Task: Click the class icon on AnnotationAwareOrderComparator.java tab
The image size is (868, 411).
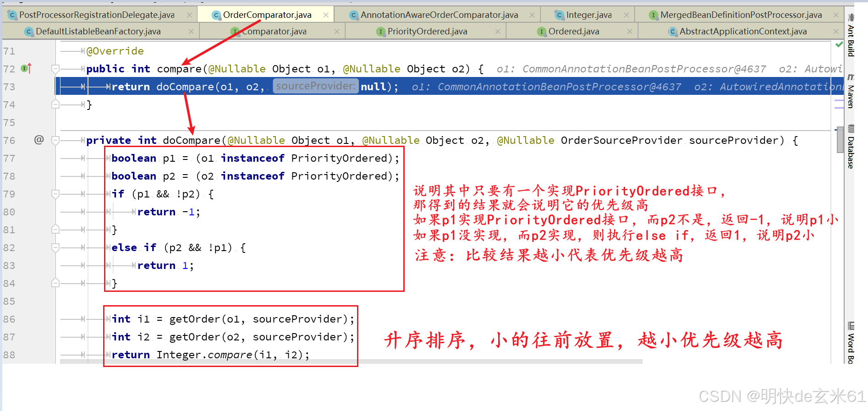Action: pyautogui.click(x=353, y=15)
